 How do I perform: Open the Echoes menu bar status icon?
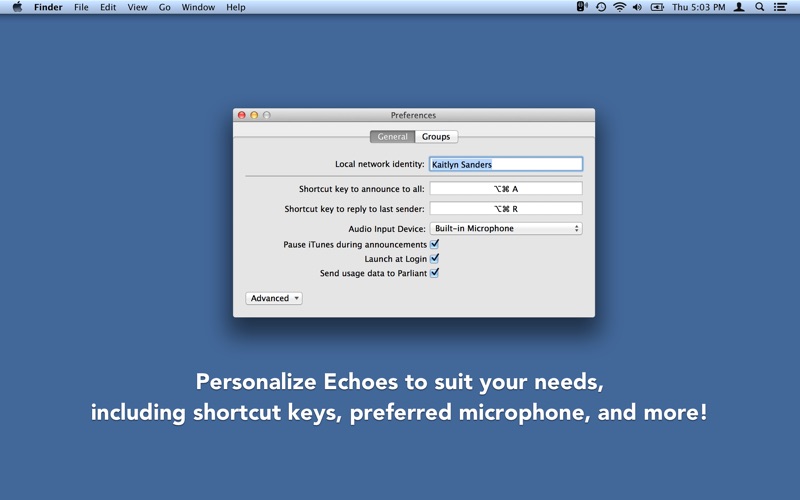click(582, 7)
